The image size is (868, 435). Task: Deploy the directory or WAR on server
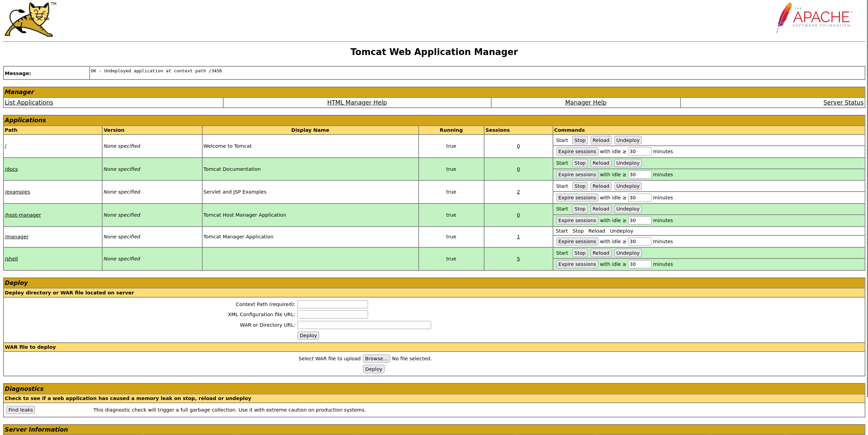click(x=308, y=336)
